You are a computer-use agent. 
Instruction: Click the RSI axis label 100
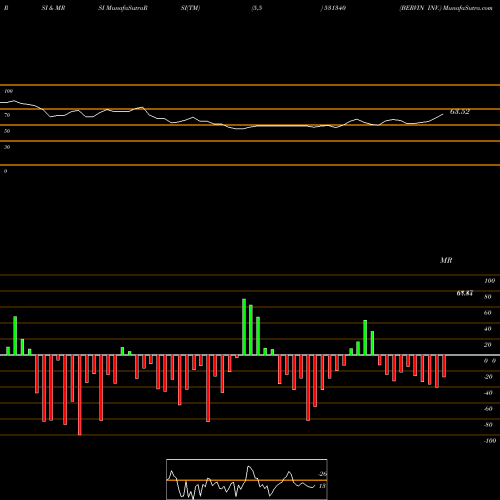pyautogui.click(x=9, y=91)
